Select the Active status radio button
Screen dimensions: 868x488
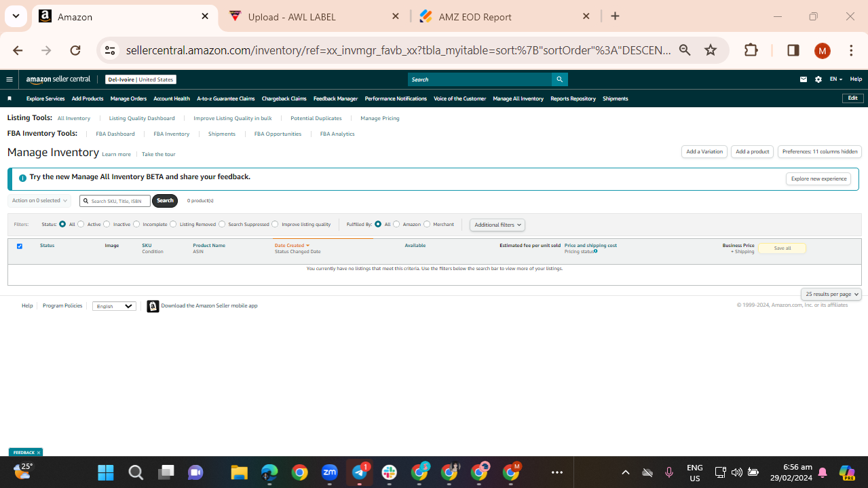pyautogui.click(x=81, y=224)
